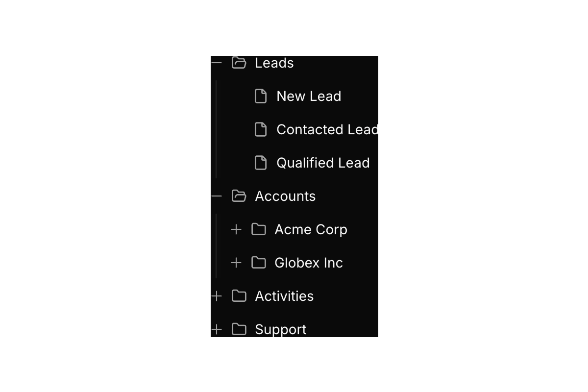Select the New Lead item
This screenshot has width=588, height=392.
coord(309,96)
